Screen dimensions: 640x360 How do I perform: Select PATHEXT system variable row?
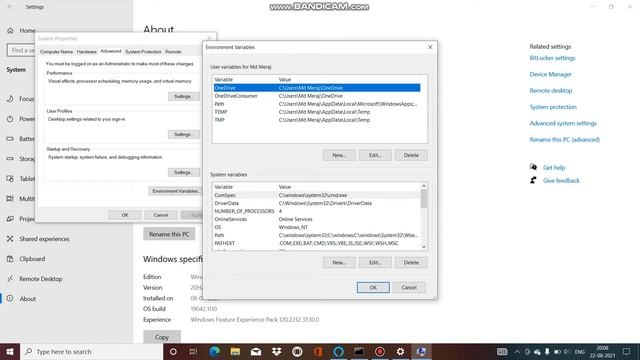tap(317, 243)
